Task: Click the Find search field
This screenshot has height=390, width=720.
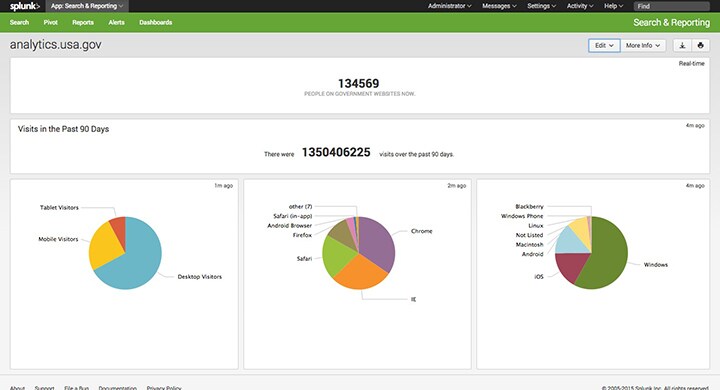Action: [x=671, y=6]
